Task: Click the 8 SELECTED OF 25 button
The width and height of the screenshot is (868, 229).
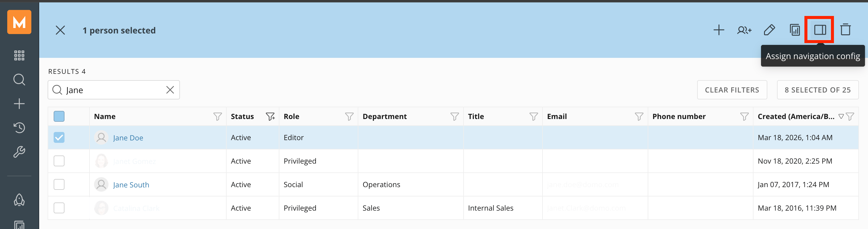Action: coord(817,90)
